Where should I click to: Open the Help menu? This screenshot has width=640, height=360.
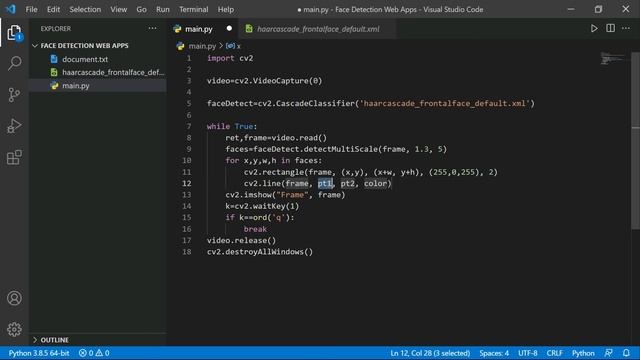pos(226,9)
